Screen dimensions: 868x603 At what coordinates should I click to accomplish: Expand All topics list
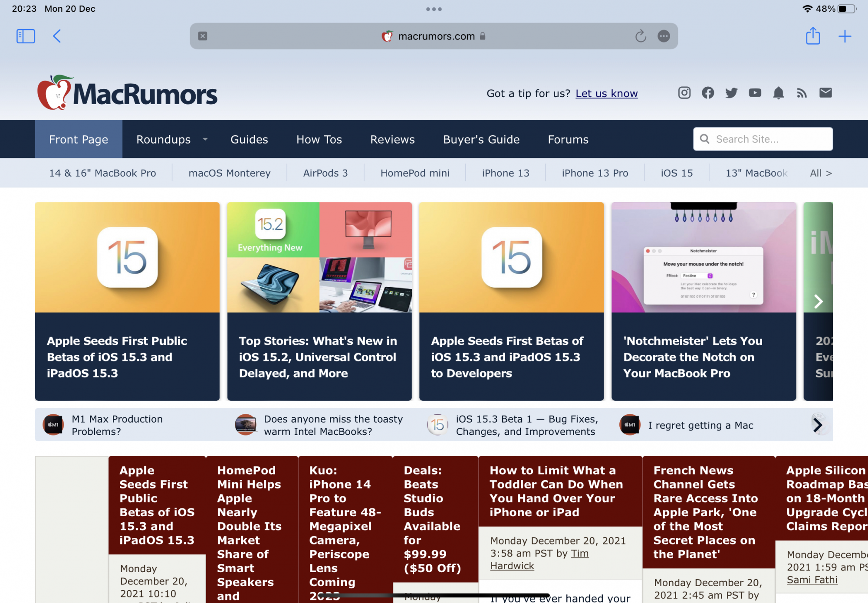(820, 173)
